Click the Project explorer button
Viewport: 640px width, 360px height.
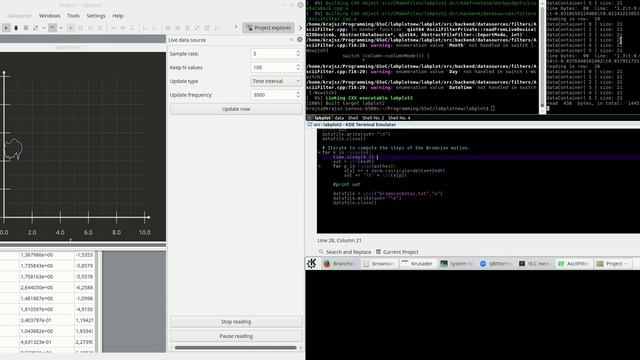[x=268, y=28]
